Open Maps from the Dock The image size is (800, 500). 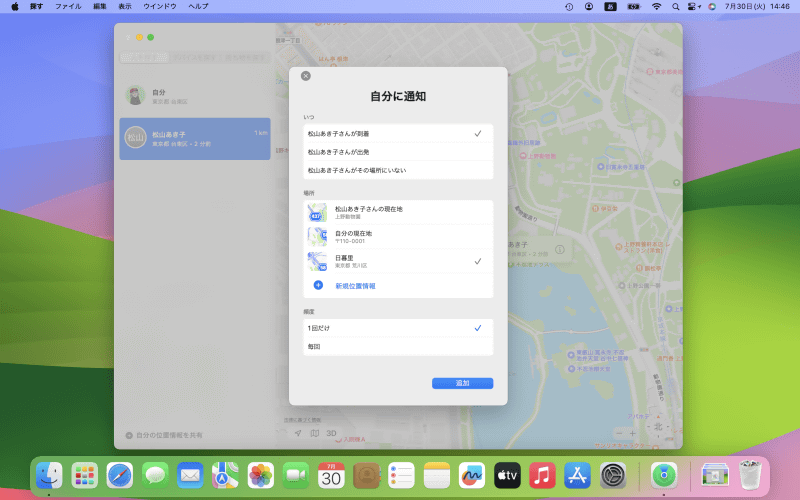(x=226, y=476)
